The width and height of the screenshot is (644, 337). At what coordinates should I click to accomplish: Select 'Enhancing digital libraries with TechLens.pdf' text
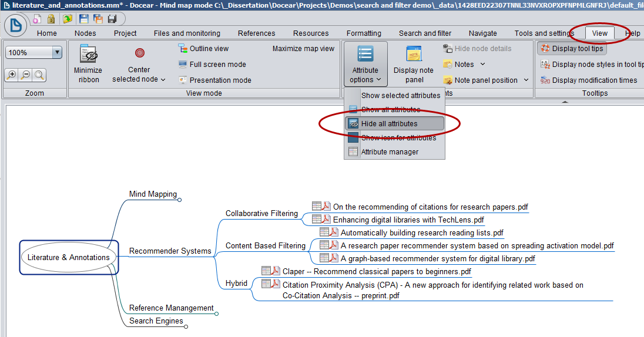tap(408, 220)
